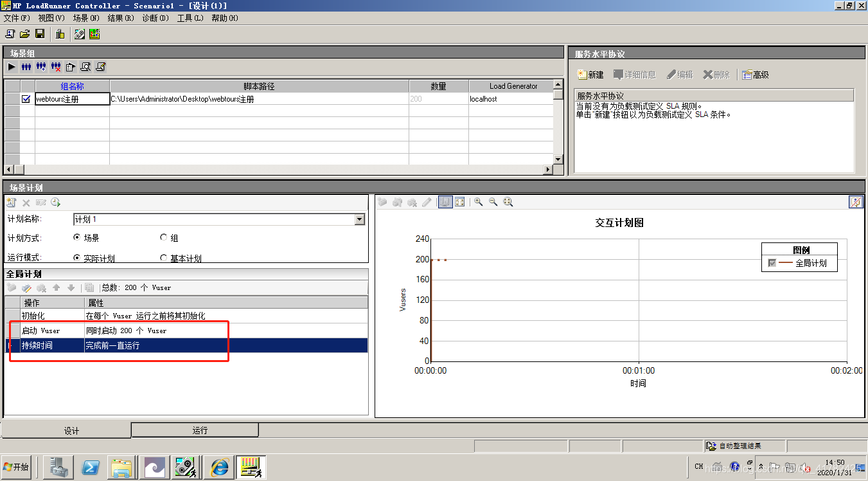This screenshot has width=868, height=481.
Task: Click the Load Generator column header
Action: (513, 86)
